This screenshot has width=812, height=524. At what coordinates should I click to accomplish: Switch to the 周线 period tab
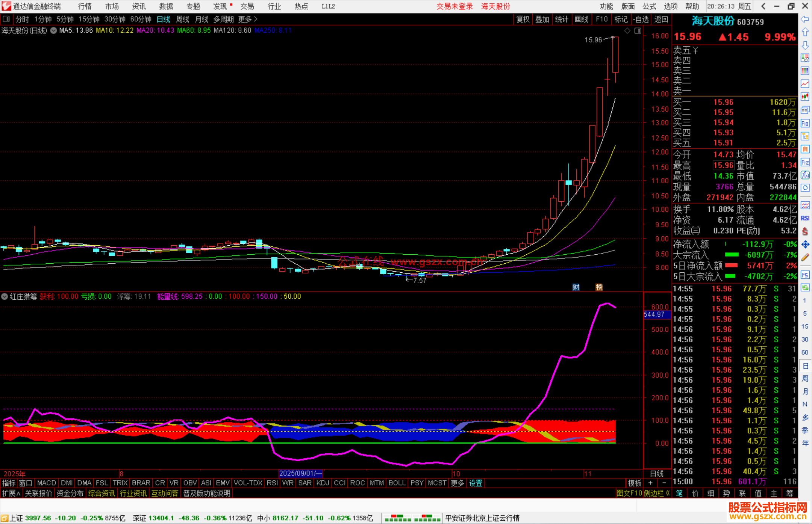click(183, 19)
